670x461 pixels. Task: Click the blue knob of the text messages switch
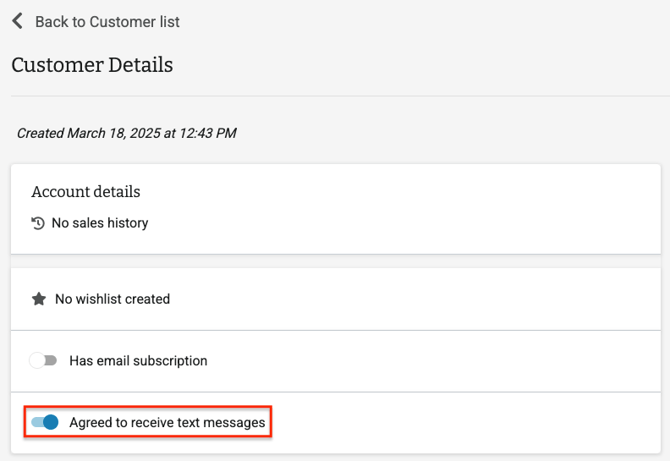coord(51,423)
